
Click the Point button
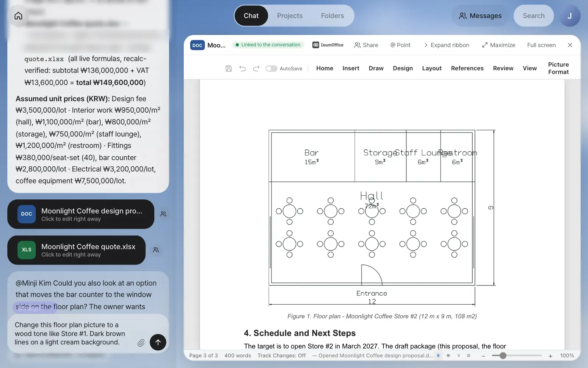pos(401,45)
